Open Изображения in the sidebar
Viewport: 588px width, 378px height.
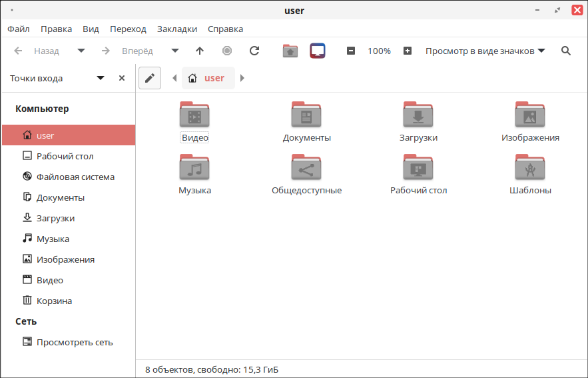69,259
